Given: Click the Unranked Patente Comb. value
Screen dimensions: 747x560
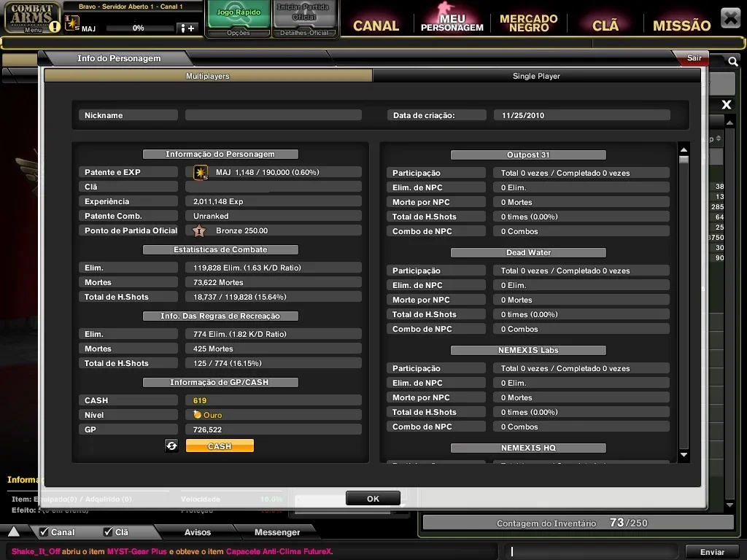Looking at the screenshot, I should point(211,216).
